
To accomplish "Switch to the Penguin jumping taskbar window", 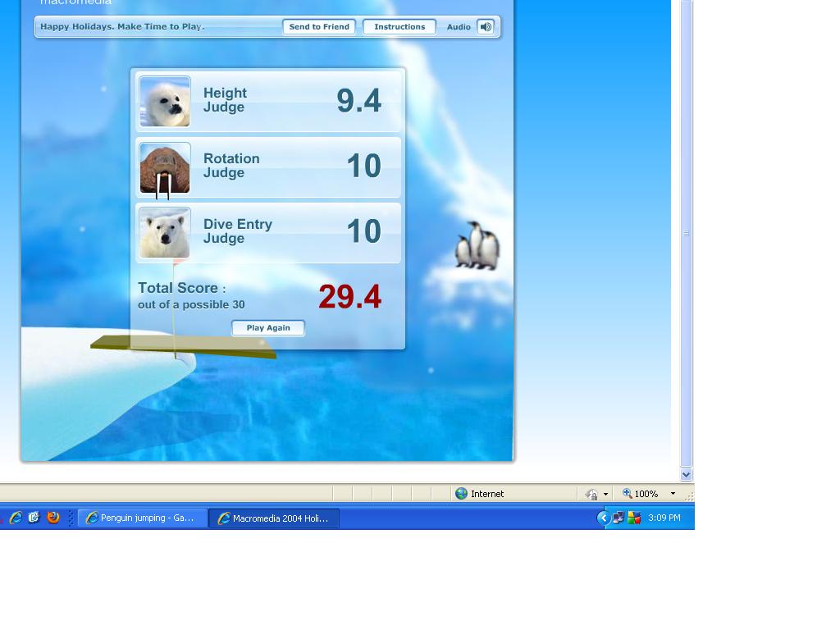I will [x=142, y=518].
